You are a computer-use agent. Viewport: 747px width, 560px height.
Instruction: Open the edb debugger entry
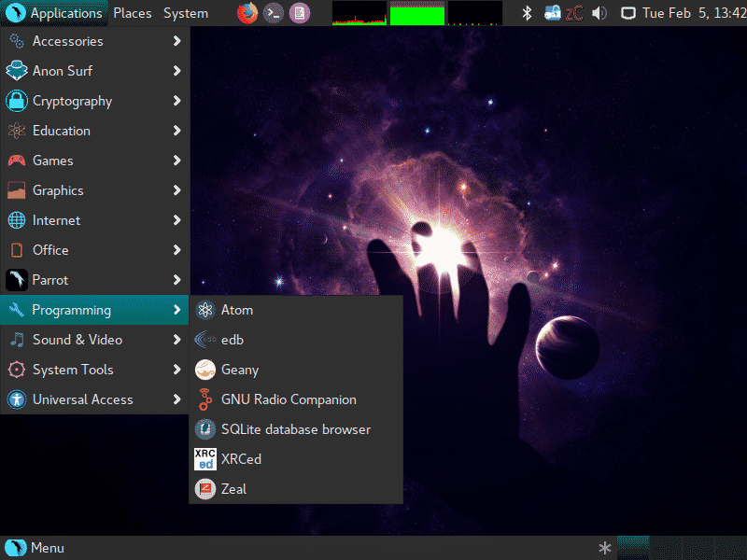[x=232, y=340]
